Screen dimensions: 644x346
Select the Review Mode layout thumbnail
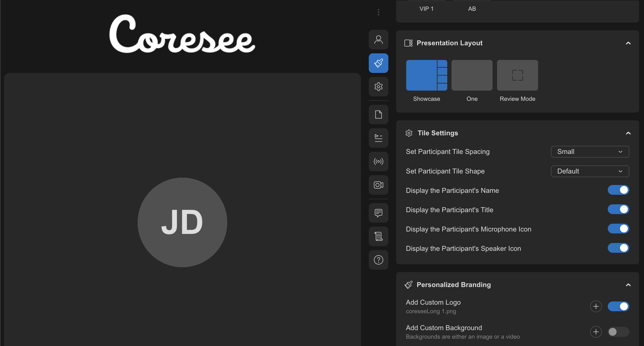pyautogui.click(x=517, y=75)
